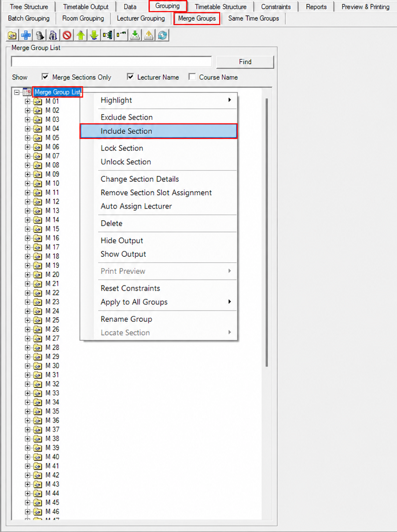Screen dimensions: 397x532
Task: Open Preview & Printing tab
Action: coord(365,7)
